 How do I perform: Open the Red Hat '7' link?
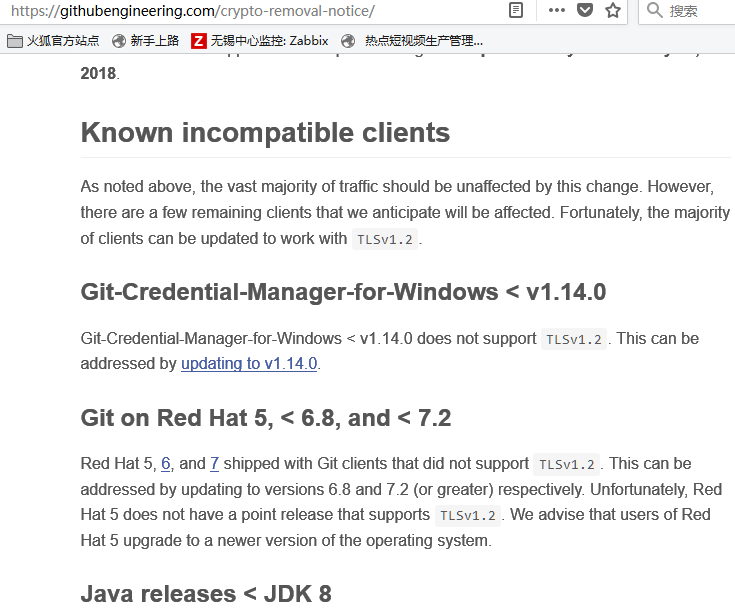(214, 464)
